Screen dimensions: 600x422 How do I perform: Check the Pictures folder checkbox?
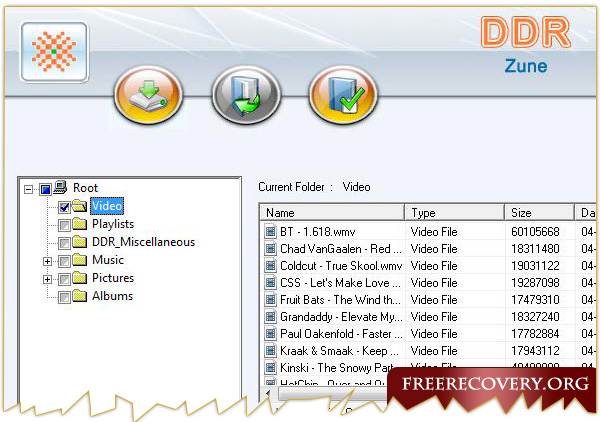point(64,279)
